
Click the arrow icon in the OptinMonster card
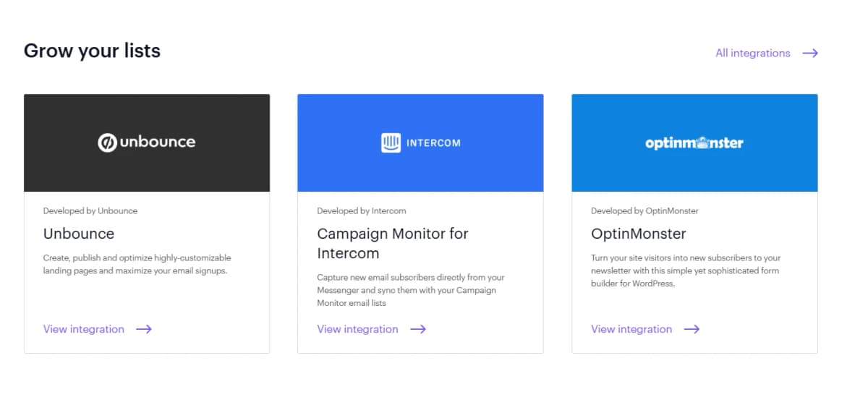(692, 329)
